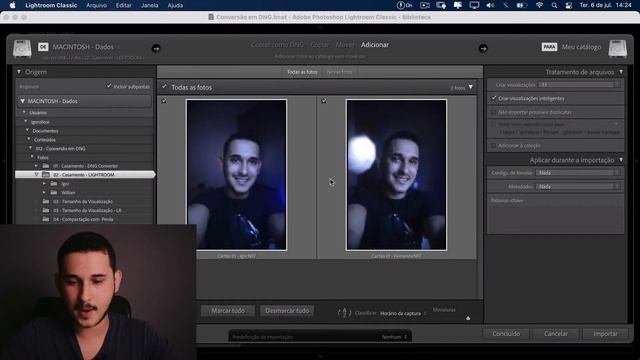This screenshot has height=360, width=640.
Task: Click the DE source badge icon
Action: [43, 47]
